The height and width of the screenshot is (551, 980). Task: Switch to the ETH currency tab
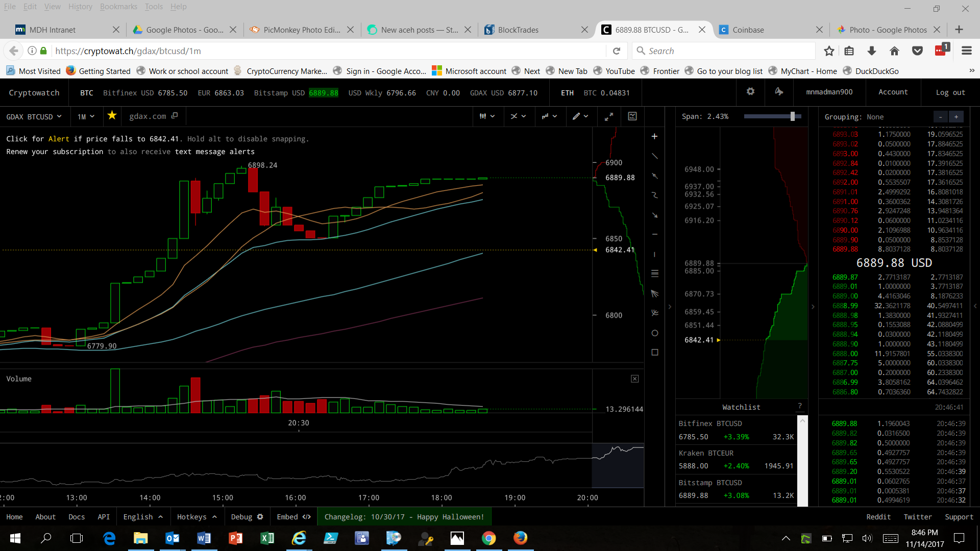tap(567, 93)
